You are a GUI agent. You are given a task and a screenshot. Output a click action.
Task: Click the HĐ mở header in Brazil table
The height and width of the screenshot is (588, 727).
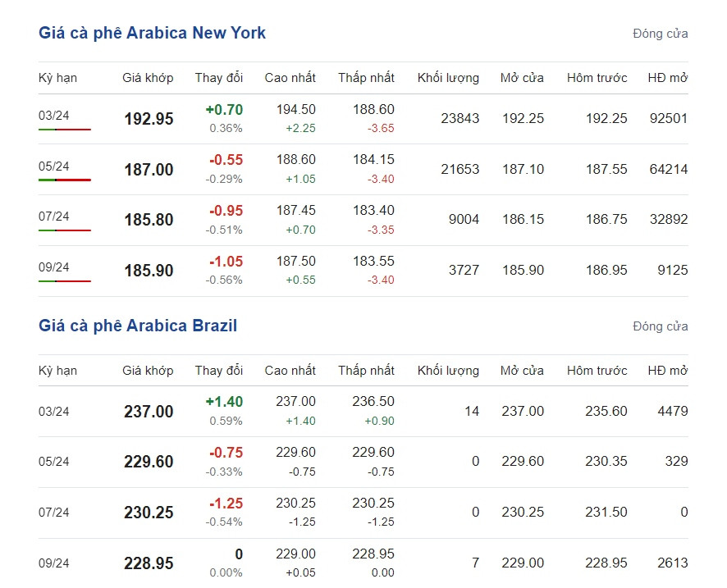668,371
